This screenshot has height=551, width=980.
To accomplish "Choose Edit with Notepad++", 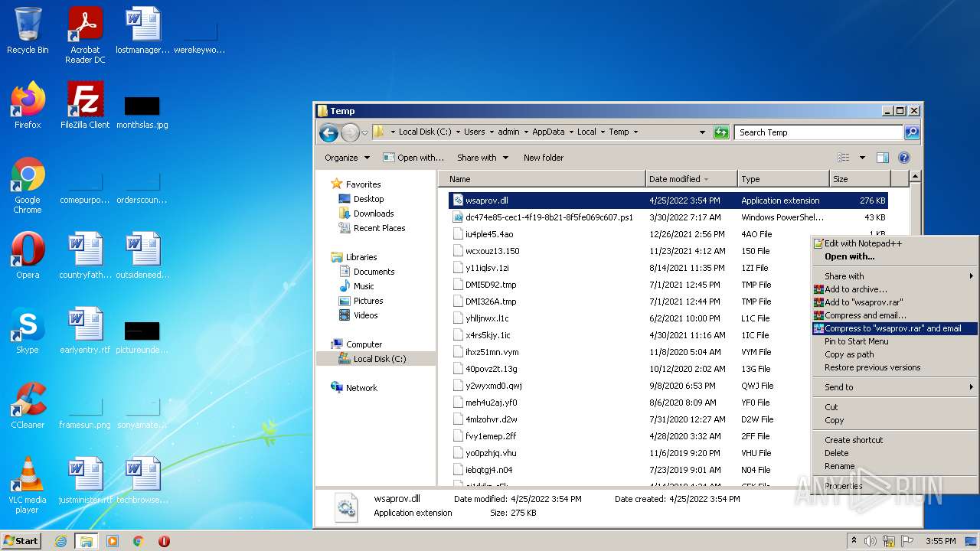I will [896, 243].
